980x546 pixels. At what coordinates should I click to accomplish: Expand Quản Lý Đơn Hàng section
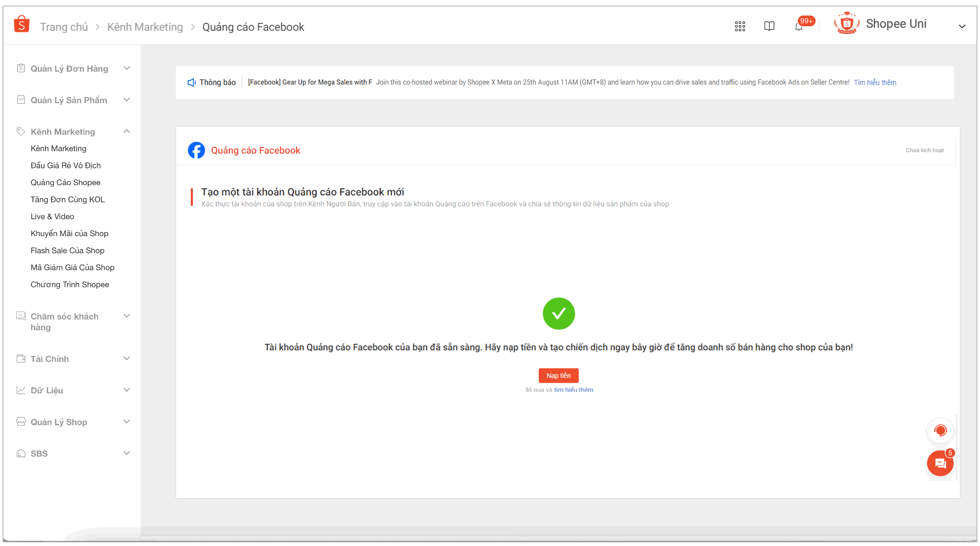point(126,68)
